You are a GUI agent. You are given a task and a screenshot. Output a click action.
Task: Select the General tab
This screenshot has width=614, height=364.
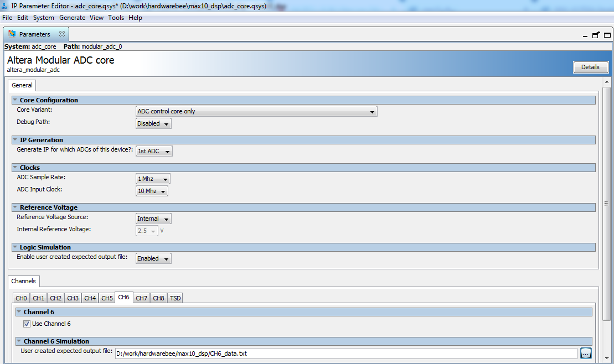click(22, 85)
